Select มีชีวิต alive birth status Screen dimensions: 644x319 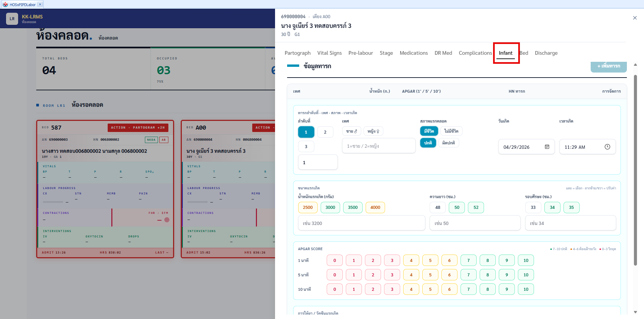[x=429, y=131]
